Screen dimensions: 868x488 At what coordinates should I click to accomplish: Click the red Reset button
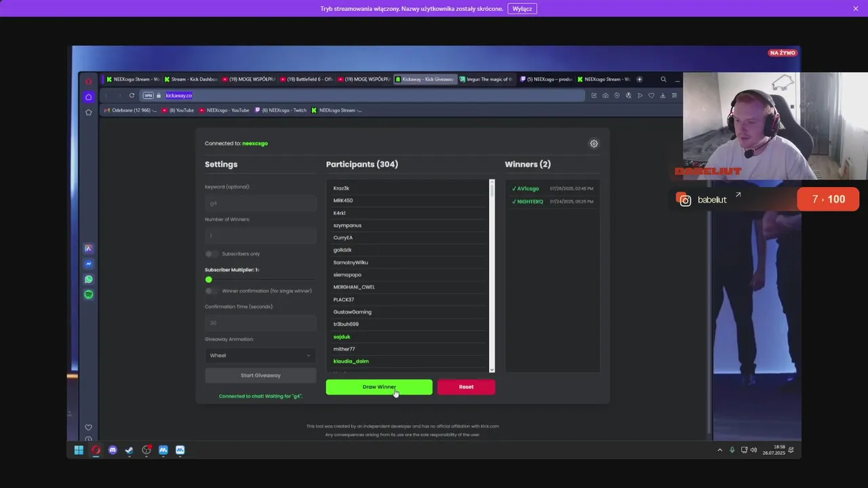coord(466,387)
